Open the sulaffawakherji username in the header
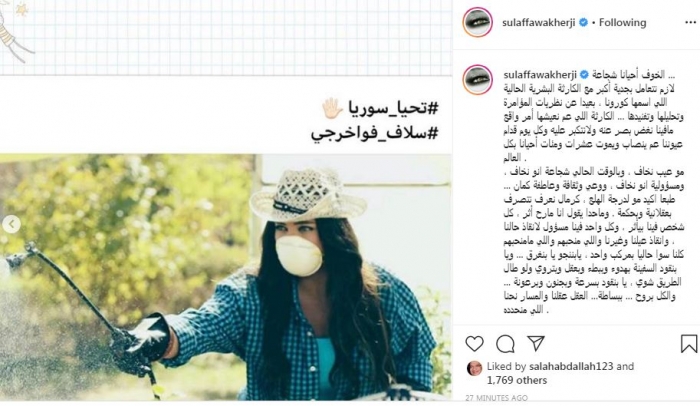Screen dimensions: 700x406 [538, 23]
